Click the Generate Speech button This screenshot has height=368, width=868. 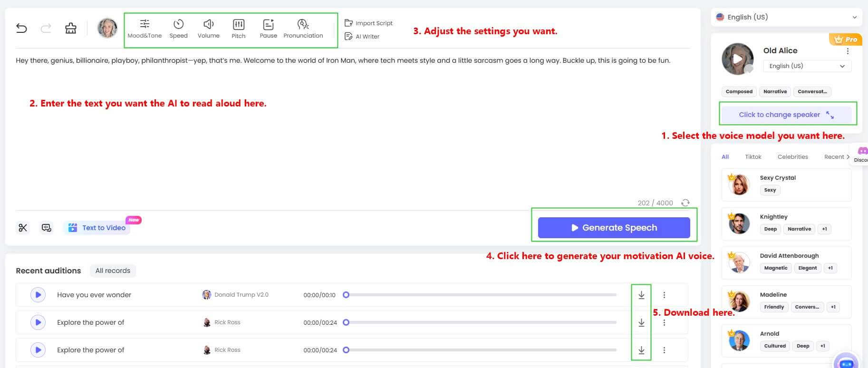[614, 228]
